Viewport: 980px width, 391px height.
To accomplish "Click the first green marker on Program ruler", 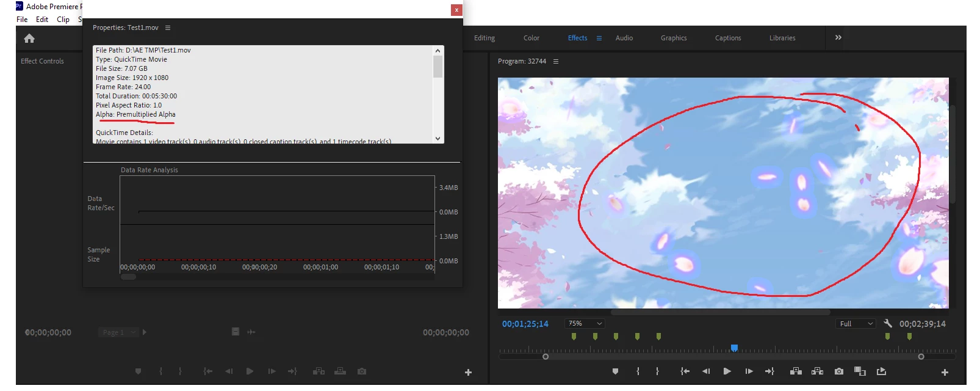I will [x=574, y=337].
